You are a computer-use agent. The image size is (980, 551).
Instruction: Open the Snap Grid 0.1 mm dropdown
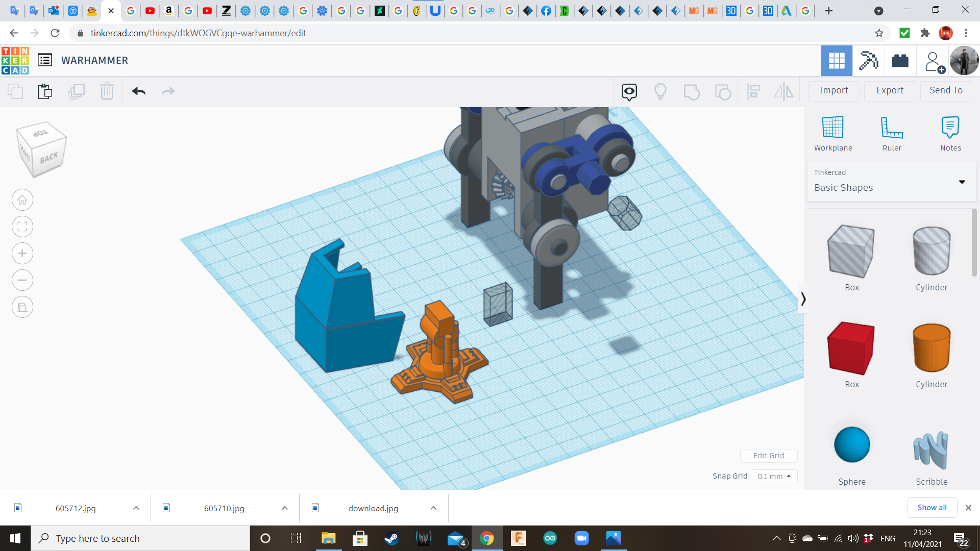pyautogui.click(x=774, y=476)
